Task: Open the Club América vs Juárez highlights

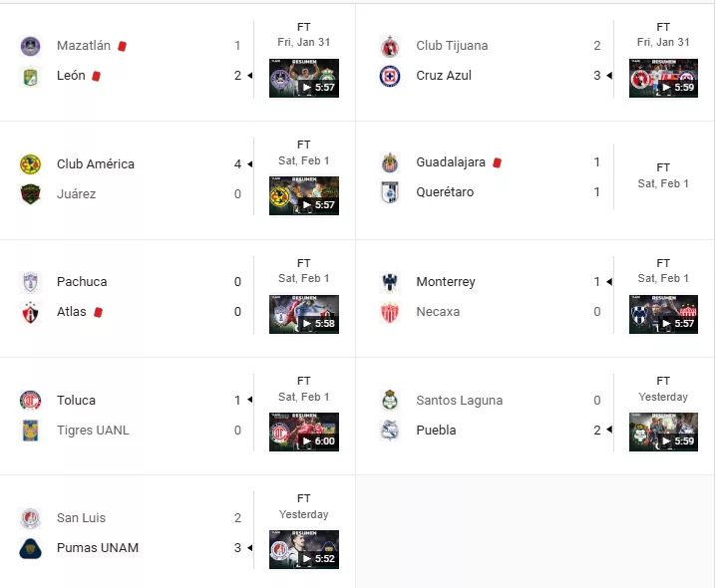Action: coord(304,196)
